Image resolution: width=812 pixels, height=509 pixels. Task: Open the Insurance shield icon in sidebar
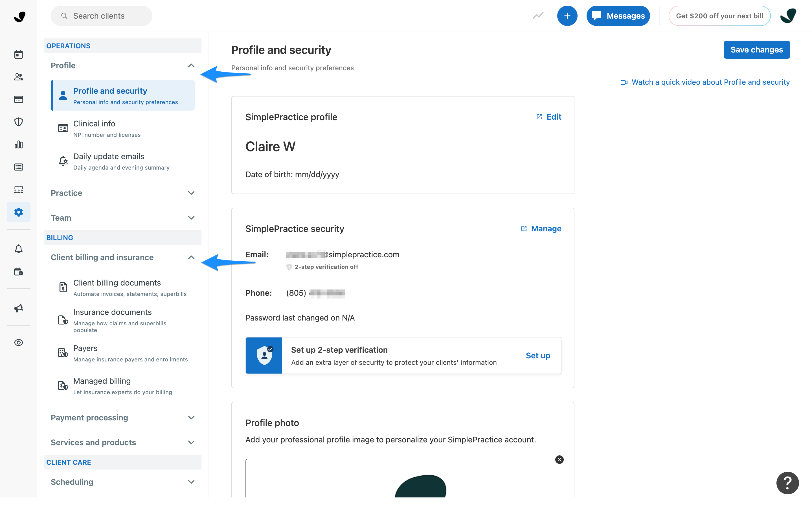[19, 122]
